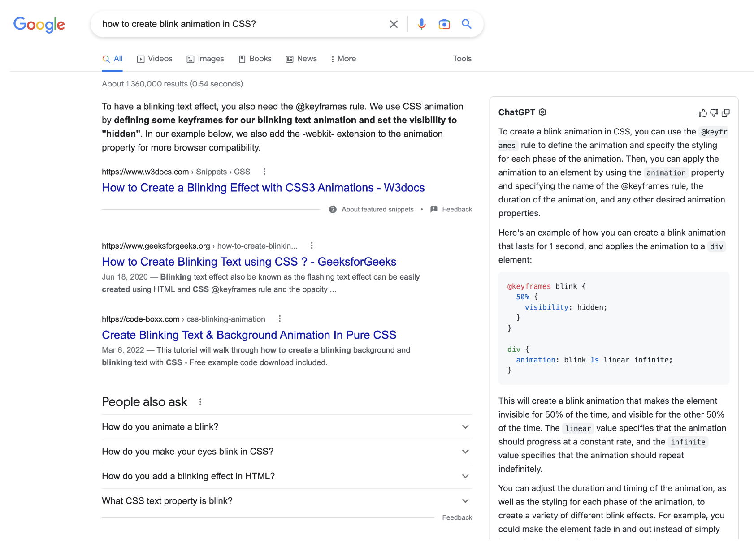Switch to Images tab

pyautogui.click(x=205, y=59)
